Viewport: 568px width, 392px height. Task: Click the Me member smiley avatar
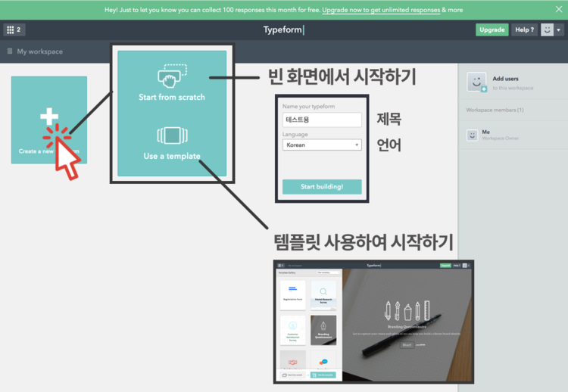pos(472,135)
